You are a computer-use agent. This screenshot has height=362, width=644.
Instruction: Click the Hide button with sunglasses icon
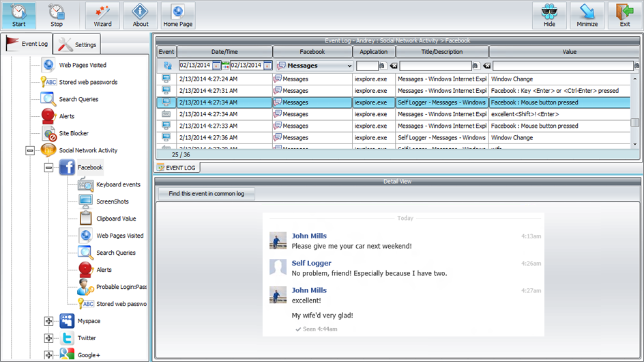coord(549,15)
